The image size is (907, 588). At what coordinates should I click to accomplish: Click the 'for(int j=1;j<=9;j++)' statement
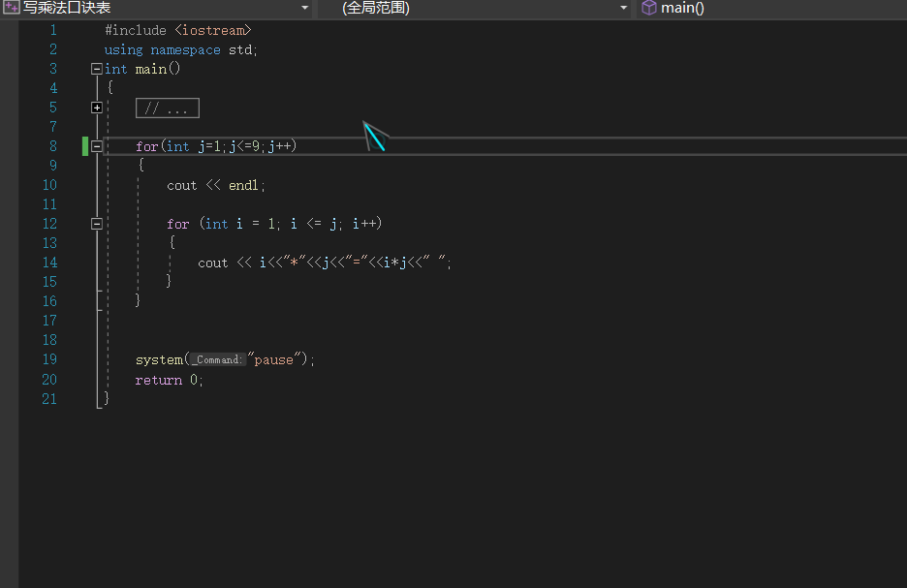pos(216,146)
